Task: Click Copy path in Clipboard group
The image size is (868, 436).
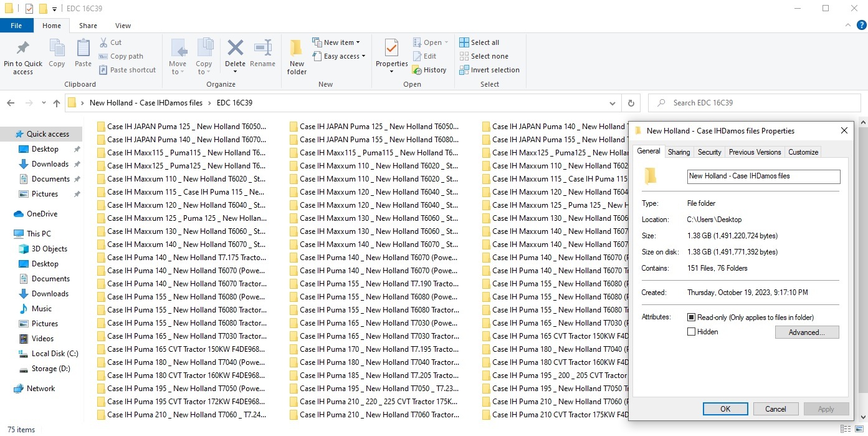Action: [121, 56]
